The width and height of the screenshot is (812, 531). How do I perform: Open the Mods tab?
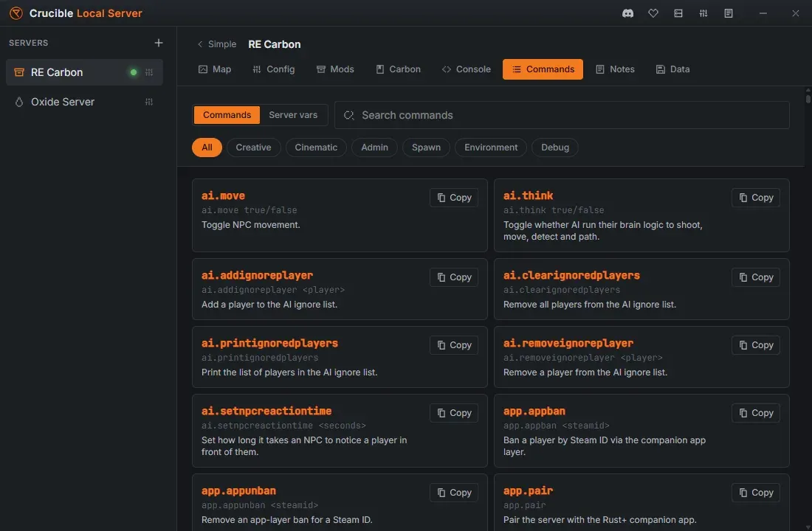335,69
